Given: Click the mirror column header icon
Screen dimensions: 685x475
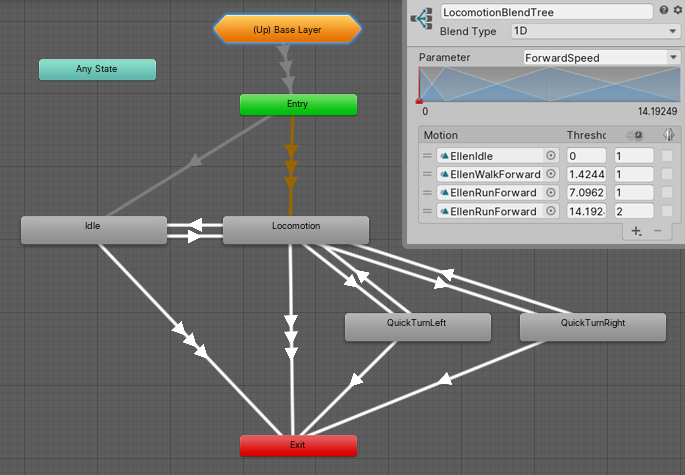Looking at the screenshot, I should pyautogui.click(x=667, y=135).
